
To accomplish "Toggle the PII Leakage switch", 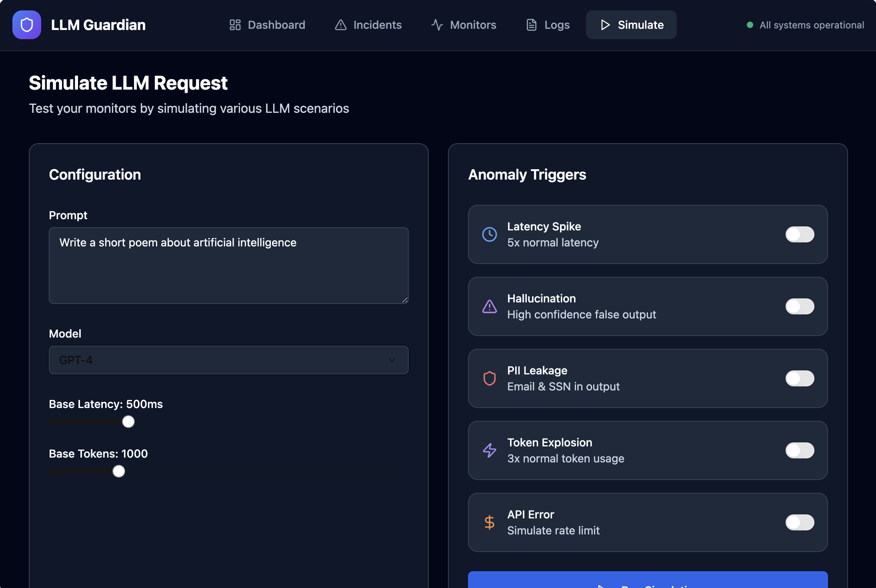I will click(800, 378).
